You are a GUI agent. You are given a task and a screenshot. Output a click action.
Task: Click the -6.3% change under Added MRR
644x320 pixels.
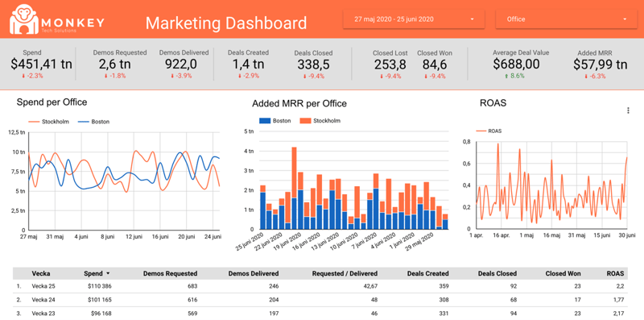(595, 76)
